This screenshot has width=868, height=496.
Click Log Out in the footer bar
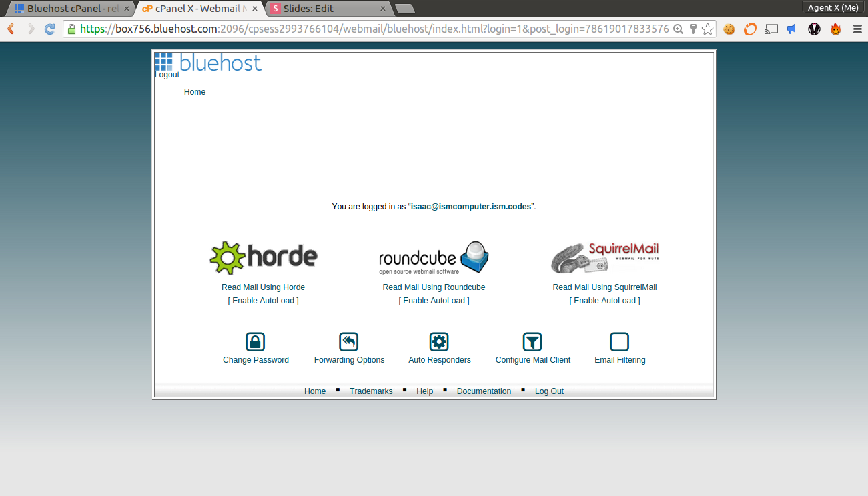(x=549, y=391)
